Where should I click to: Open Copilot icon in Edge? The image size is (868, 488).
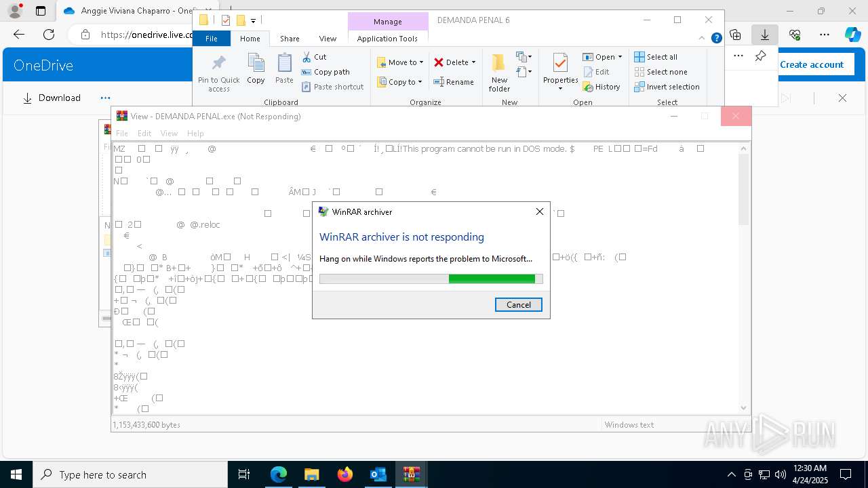[x=852, y=35]
